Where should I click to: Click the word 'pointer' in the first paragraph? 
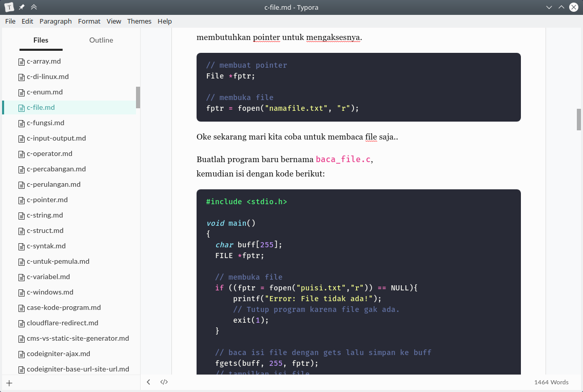[266, 37]
